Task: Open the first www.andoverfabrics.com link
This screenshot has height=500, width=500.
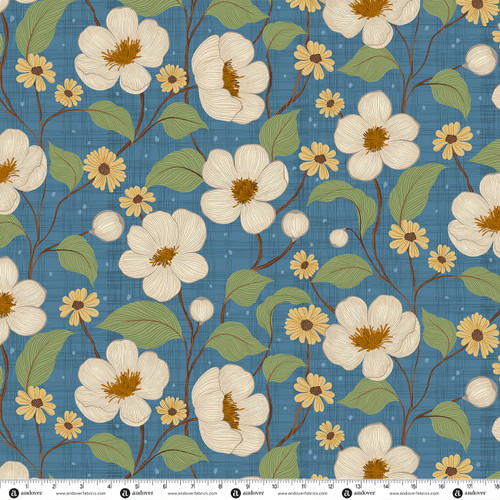Action: (81, 494)
